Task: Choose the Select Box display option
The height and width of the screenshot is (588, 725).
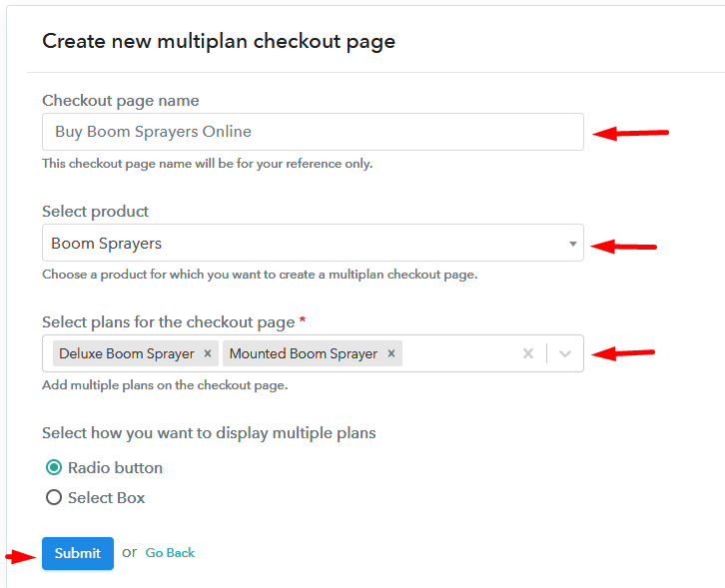Action: [54, 497]
